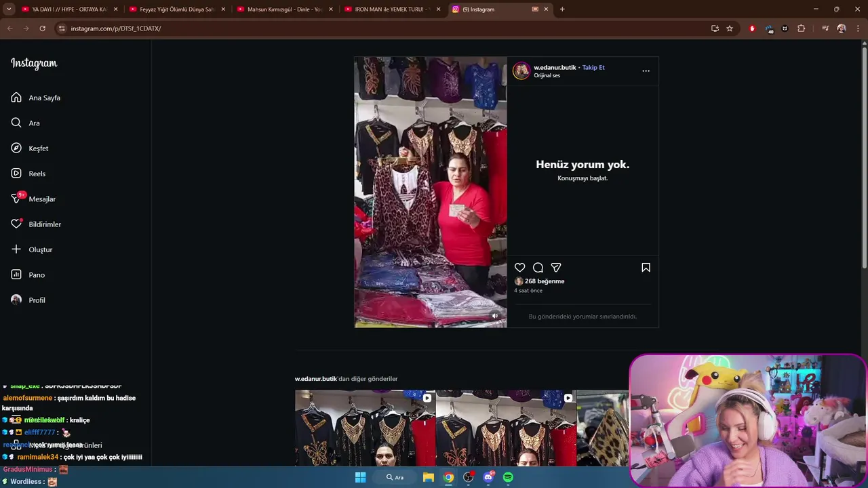
Task: Open media controls music icon
Action: (825, 28)
